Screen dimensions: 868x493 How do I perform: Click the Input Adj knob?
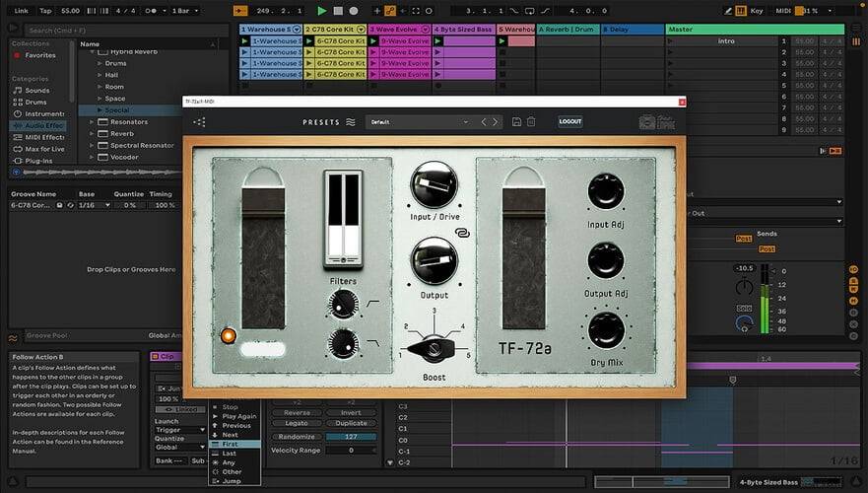(606, 191)
